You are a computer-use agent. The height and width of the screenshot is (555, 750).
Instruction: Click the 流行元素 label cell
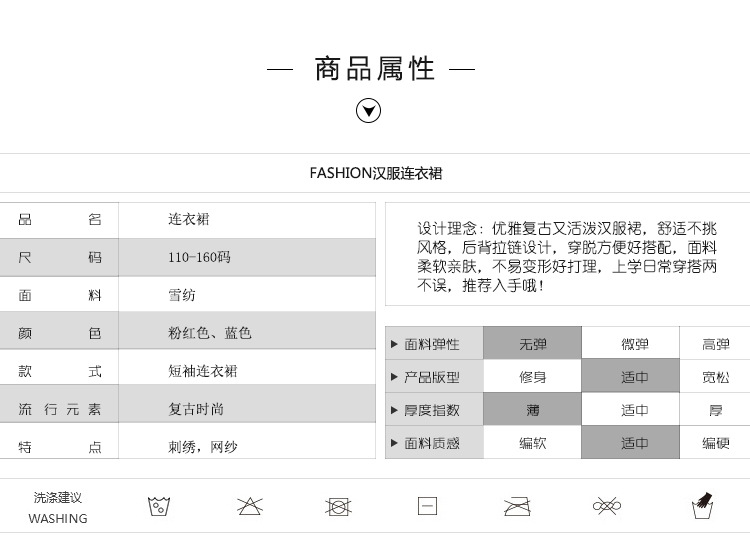[59, 404]
